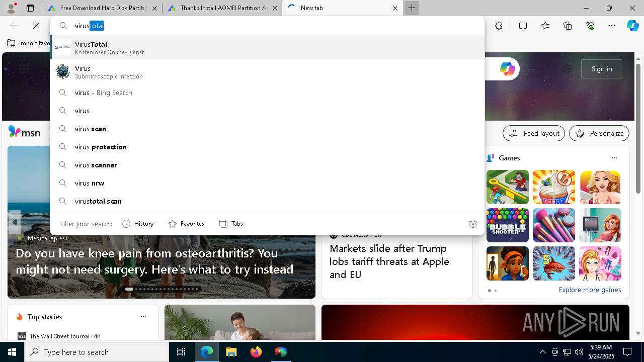This screenshot has height=362, width=644.
Task: Select the plain 'virus' suggestion
Action: 267,111
